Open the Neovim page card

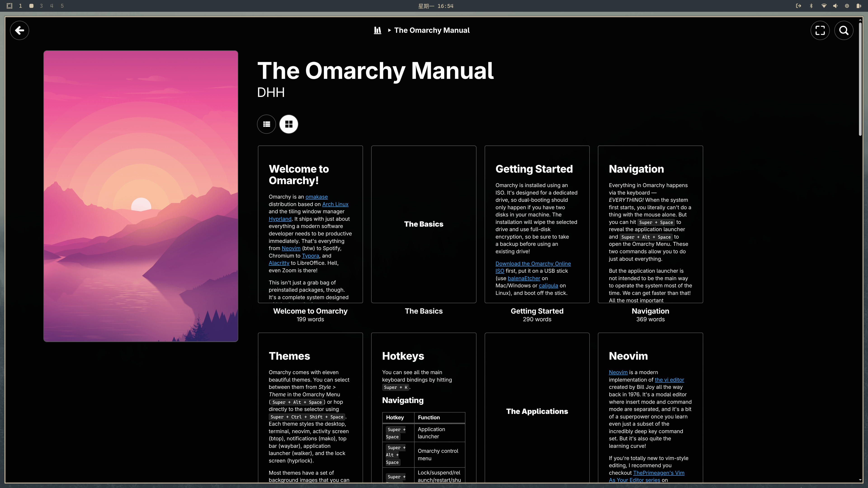point(650,408)
